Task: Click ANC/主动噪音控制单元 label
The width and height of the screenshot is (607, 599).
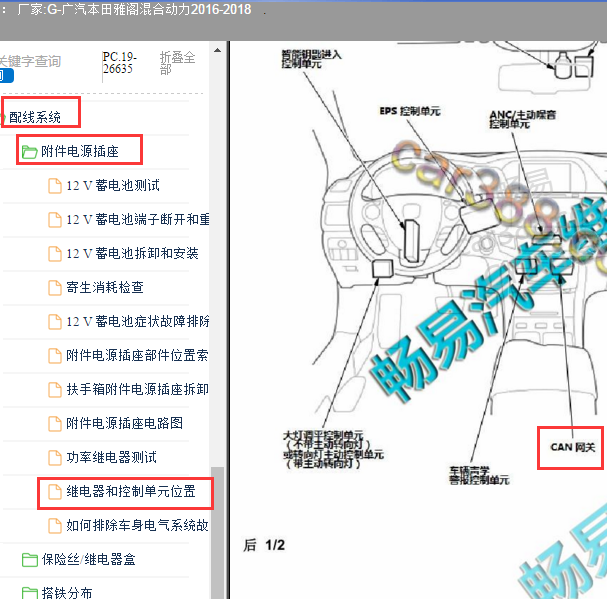Action: [522, 119]
